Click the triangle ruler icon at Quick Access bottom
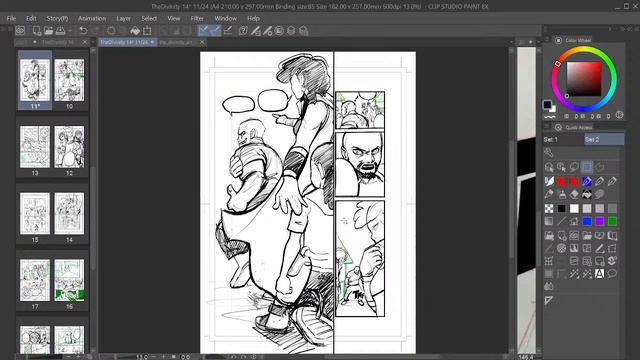This screenshot has width=640, height=360. tap(549, 301)
